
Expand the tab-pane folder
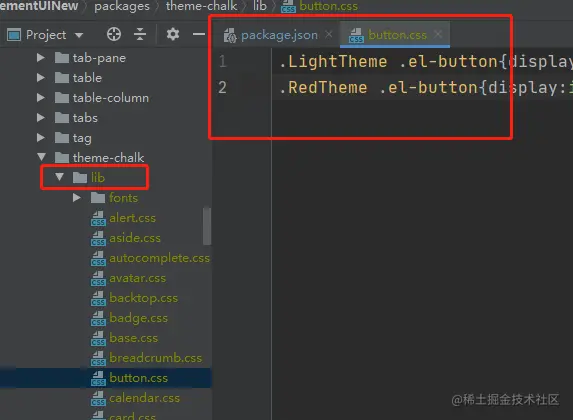(x=41, y=57)
